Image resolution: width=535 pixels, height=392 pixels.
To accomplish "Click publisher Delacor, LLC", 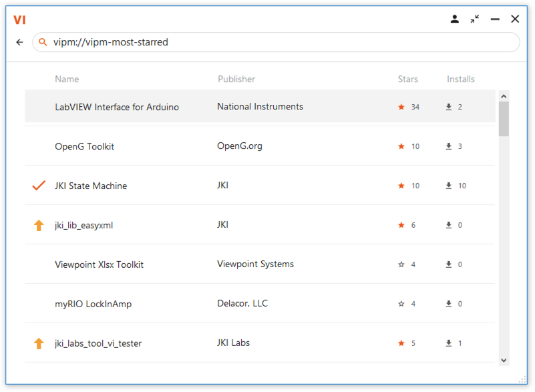I will point(242,304).
